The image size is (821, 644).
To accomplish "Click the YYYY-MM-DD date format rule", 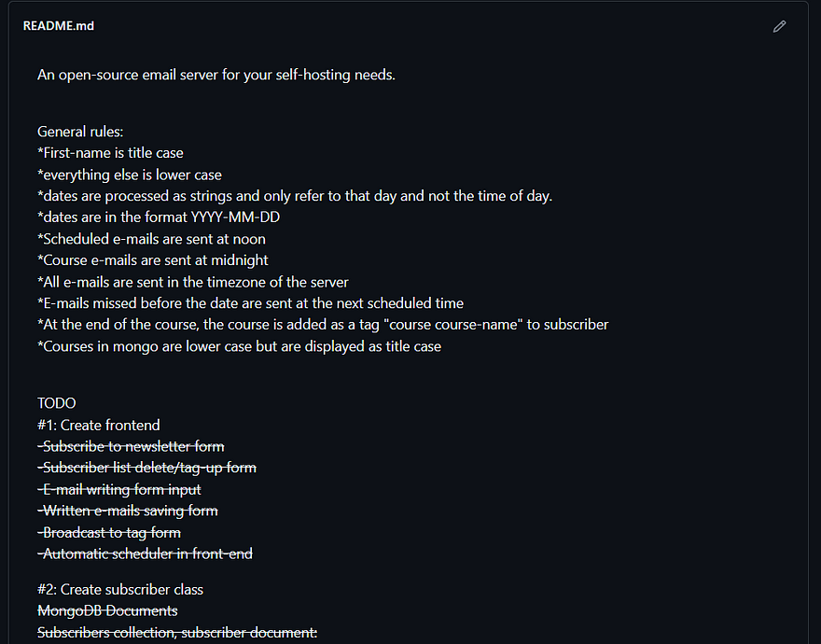I will [x=159, y=217].
